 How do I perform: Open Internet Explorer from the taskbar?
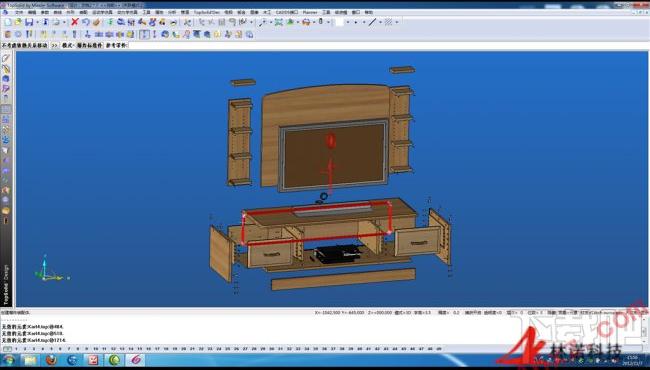coord(73,360)
